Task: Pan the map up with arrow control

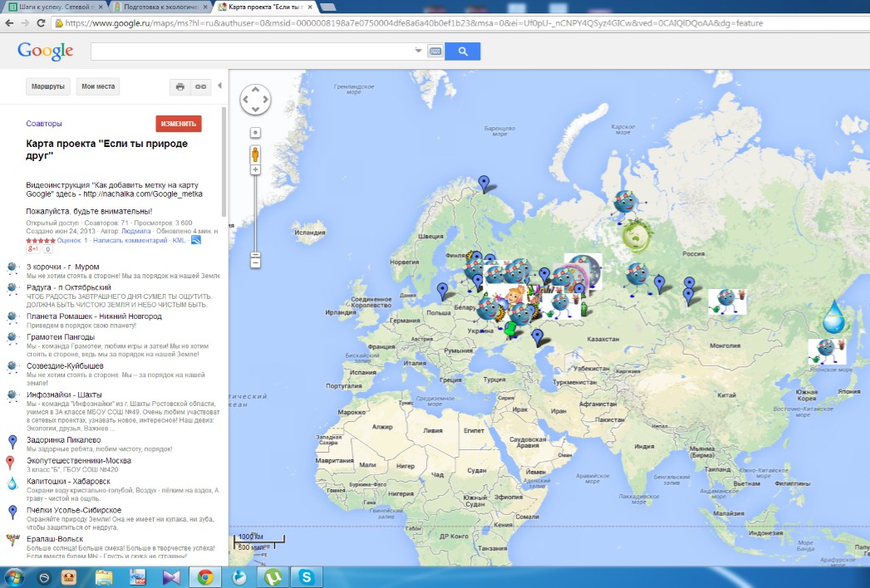Action: [x=255, y=89]
